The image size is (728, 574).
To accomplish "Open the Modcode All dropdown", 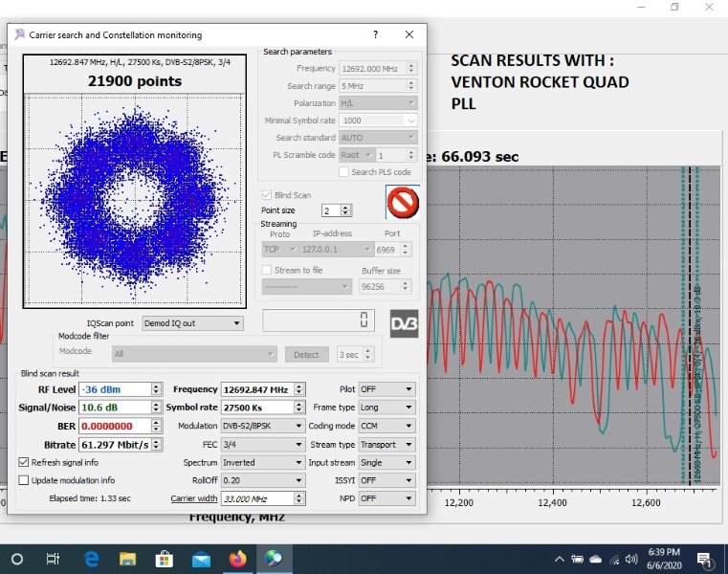I will tap(194, 354).
